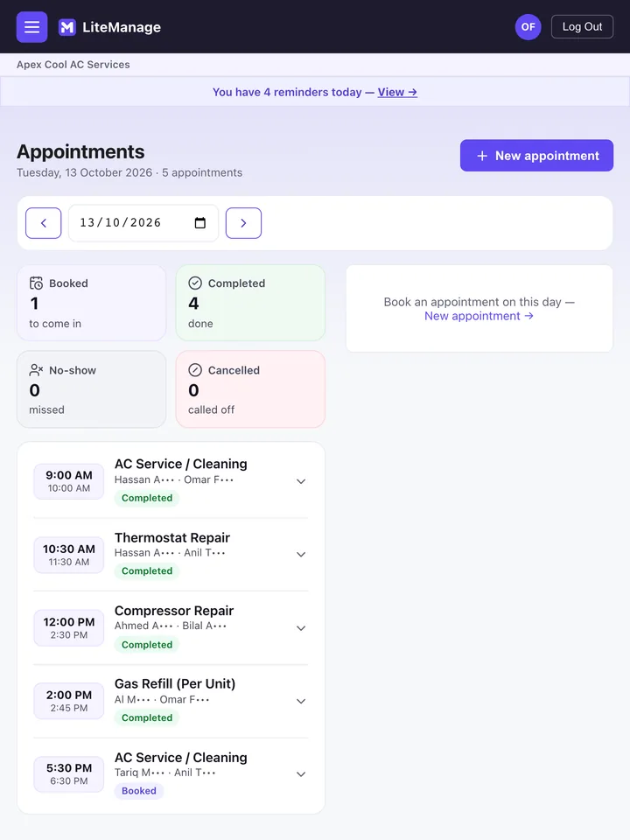
Task: Follow the New appointment arrow link in side card
Action: (479, 316)
